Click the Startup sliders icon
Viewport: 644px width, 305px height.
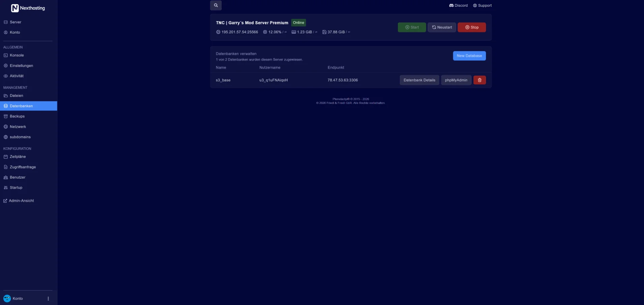tap(6, 188)
